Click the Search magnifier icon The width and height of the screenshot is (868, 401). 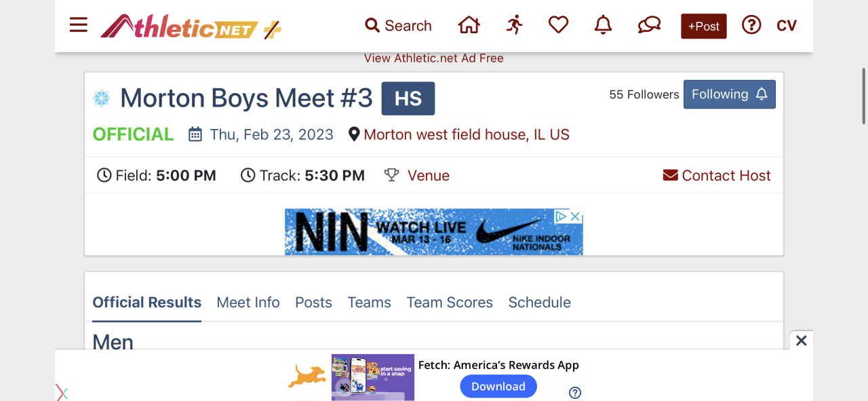tap(372, 26)
